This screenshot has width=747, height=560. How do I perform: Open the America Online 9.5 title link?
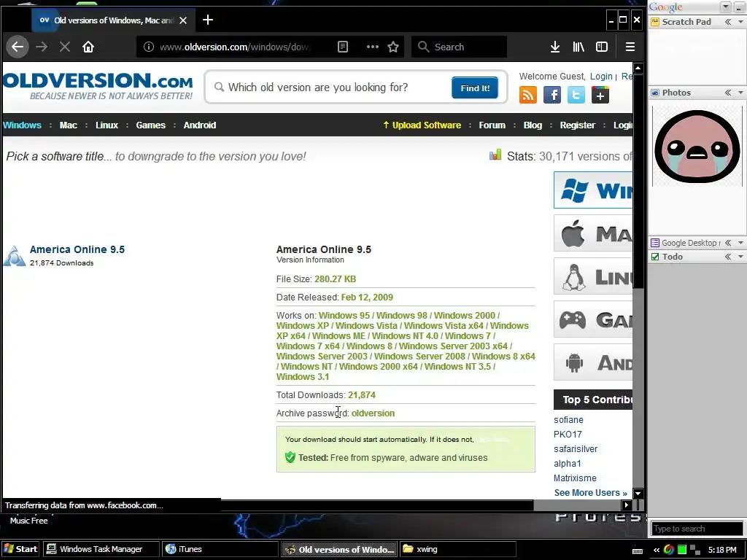pos(77,249)
